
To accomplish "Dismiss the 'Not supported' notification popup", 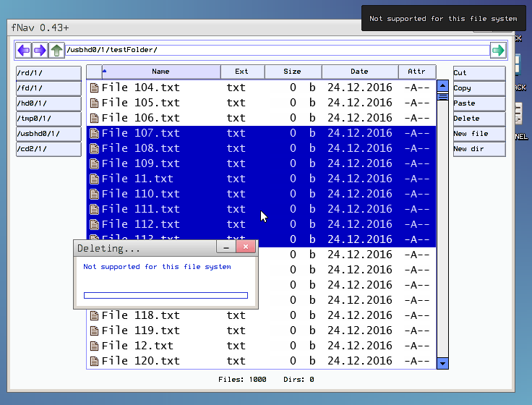I will [x=443, y=19].
